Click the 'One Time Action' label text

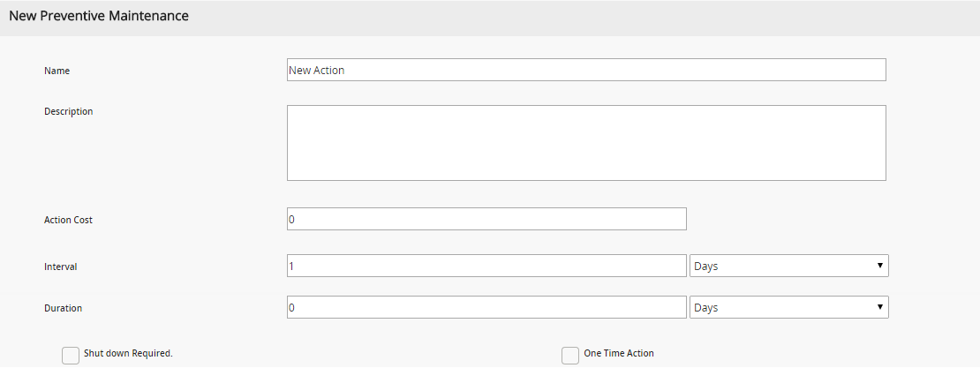[619, 353]
